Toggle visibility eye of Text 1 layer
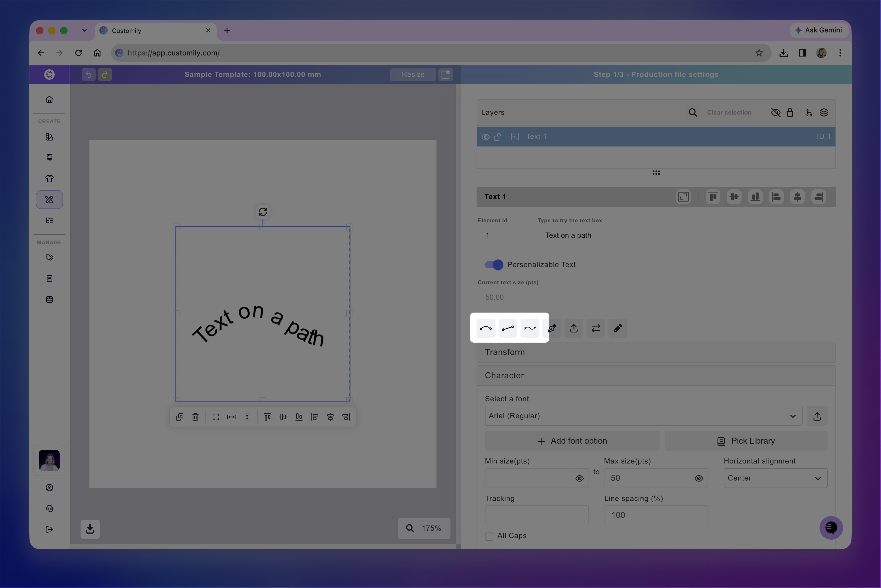Screen dimensions: 881x588 pos(486,137)
